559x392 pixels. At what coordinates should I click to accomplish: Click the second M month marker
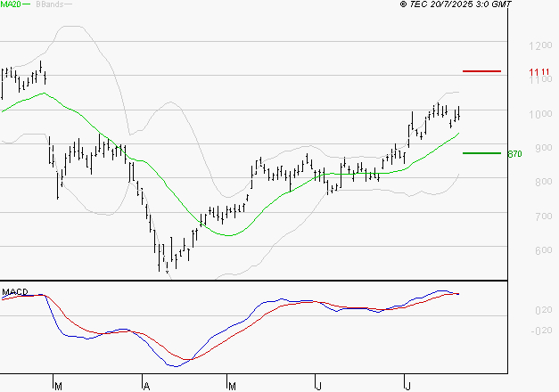(232, 386)
